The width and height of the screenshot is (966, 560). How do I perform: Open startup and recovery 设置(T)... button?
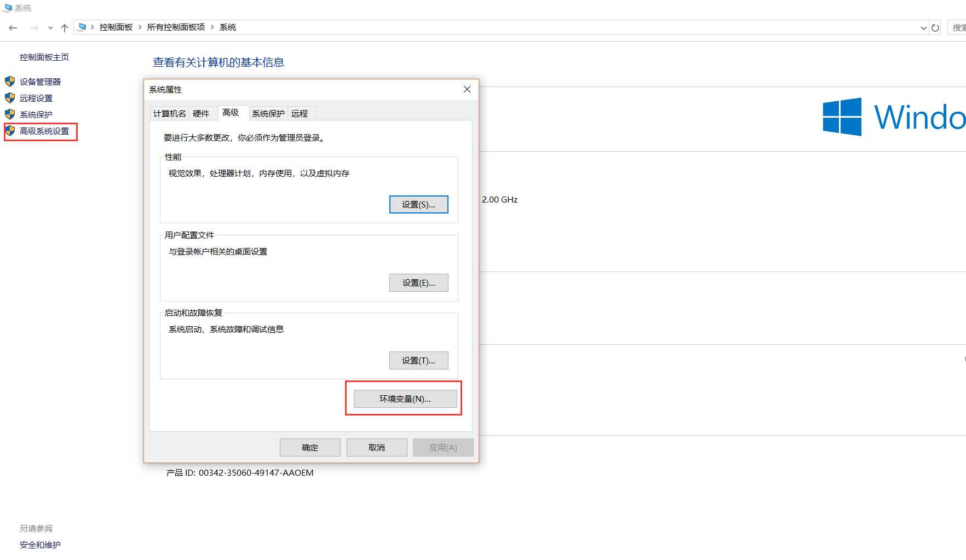pyautogui.click(x=419, y=361)
